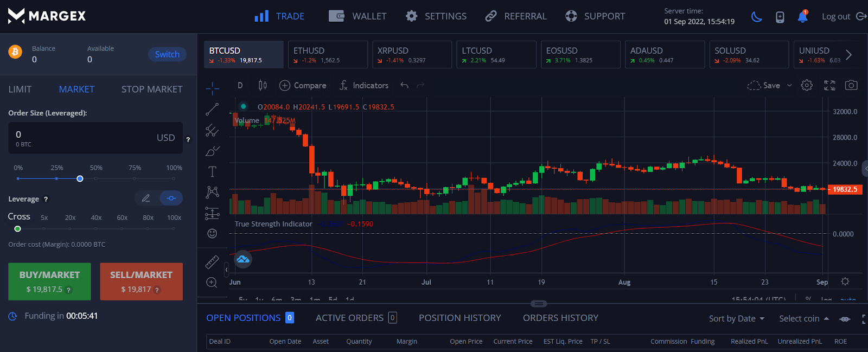Go to the latest bar cloud button

(x=243, y=259)
